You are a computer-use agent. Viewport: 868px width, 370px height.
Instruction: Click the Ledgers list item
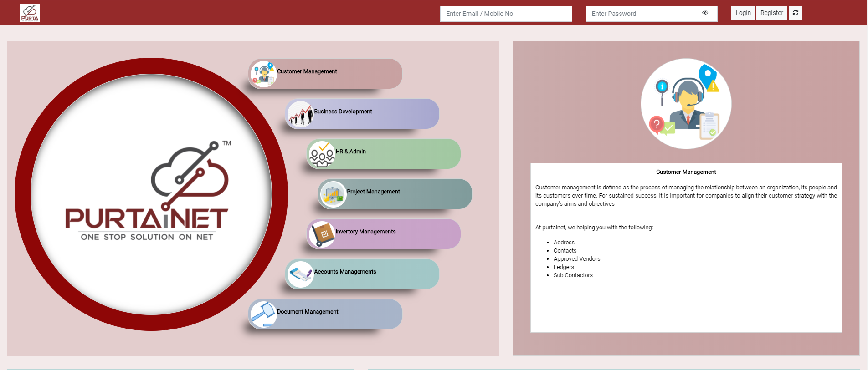pos(564,267)
